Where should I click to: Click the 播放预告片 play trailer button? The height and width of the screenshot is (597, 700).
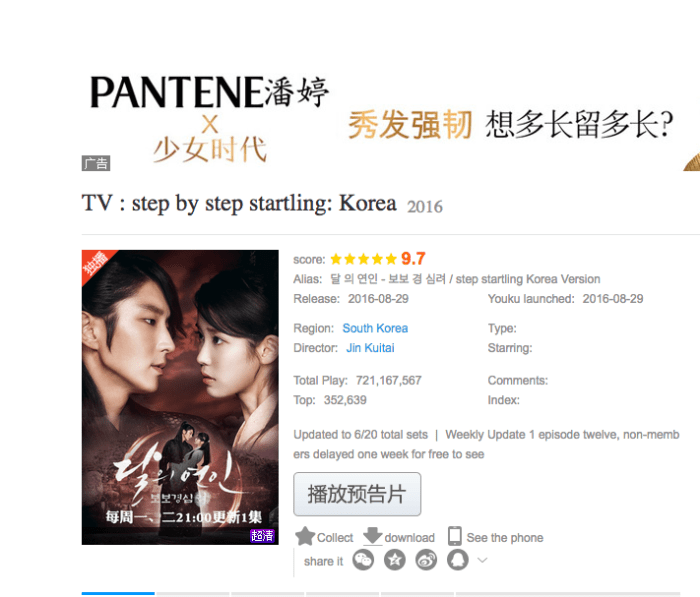click(357, 494)
